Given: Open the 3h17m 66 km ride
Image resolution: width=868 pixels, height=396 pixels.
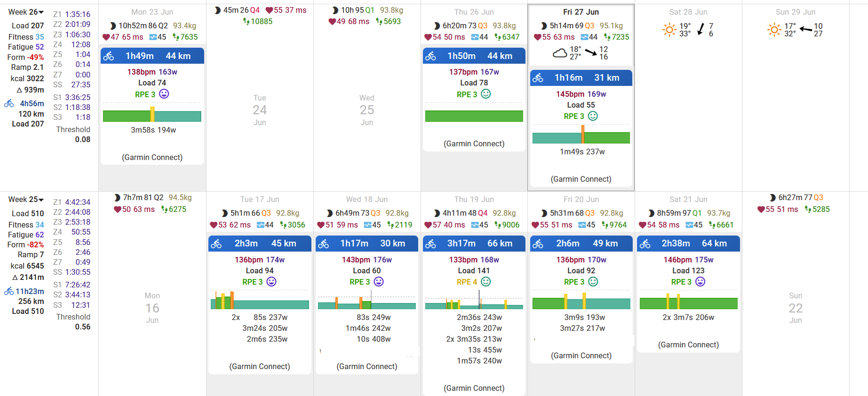Looking at the screenshot, I should tap(474, 244).
